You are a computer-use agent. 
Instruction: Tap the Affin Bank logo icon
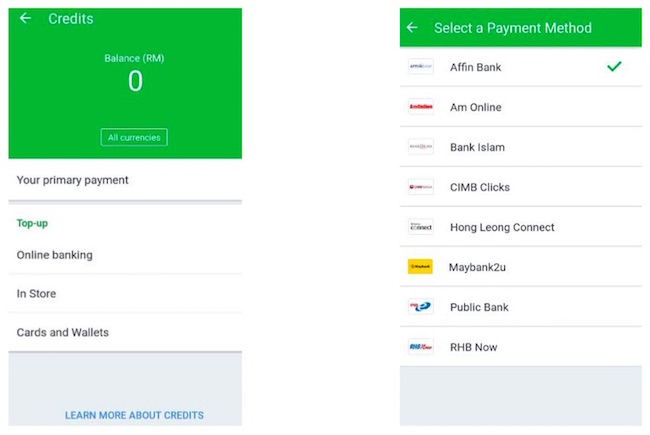point(421,66)
